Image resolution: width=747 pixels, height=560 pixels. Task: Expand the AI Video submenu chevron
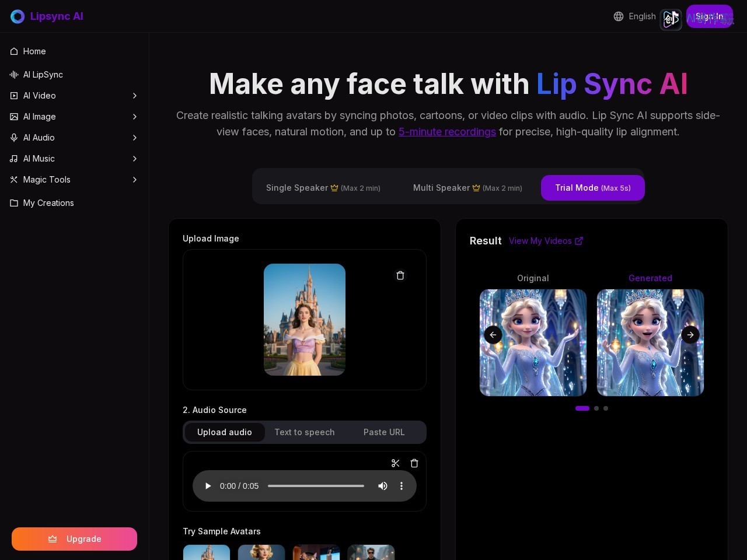pyautogui.click(x=135, y=96)
